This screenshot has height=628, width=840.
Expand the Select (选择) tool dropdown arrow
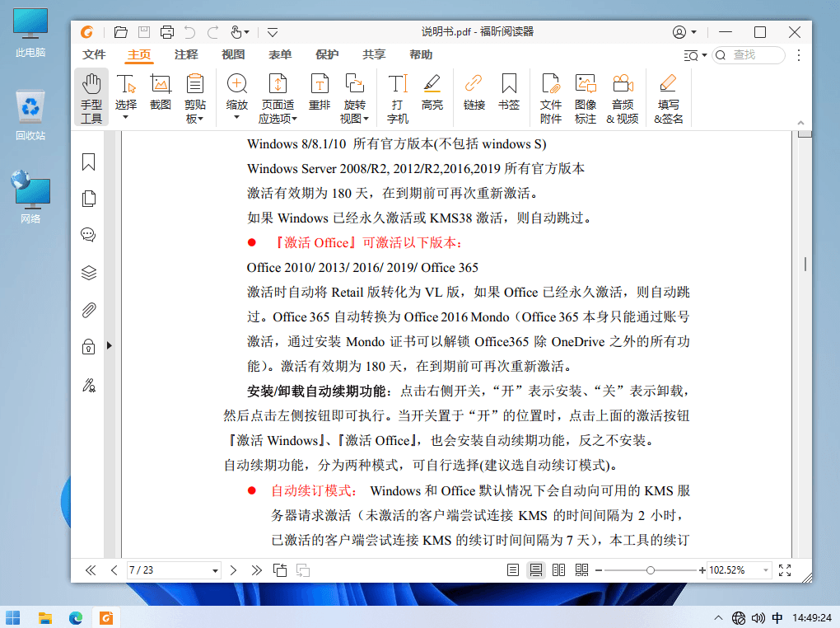tap(126, 118)
